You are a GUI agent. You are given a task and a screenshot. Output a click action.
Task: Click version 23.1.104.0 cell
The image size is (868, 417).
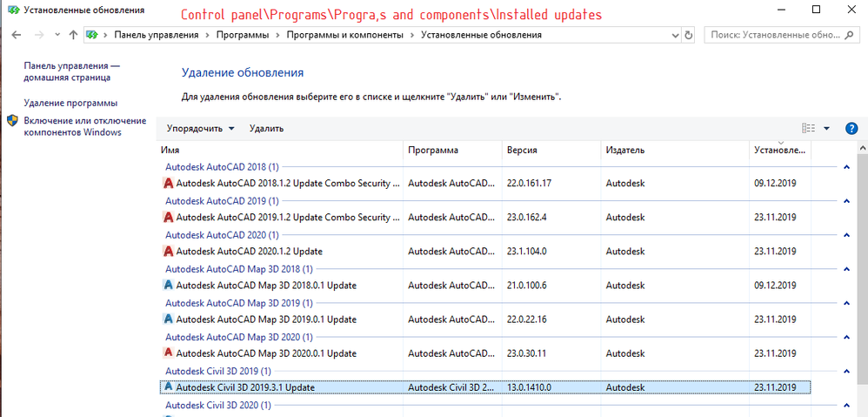(526, 251)
